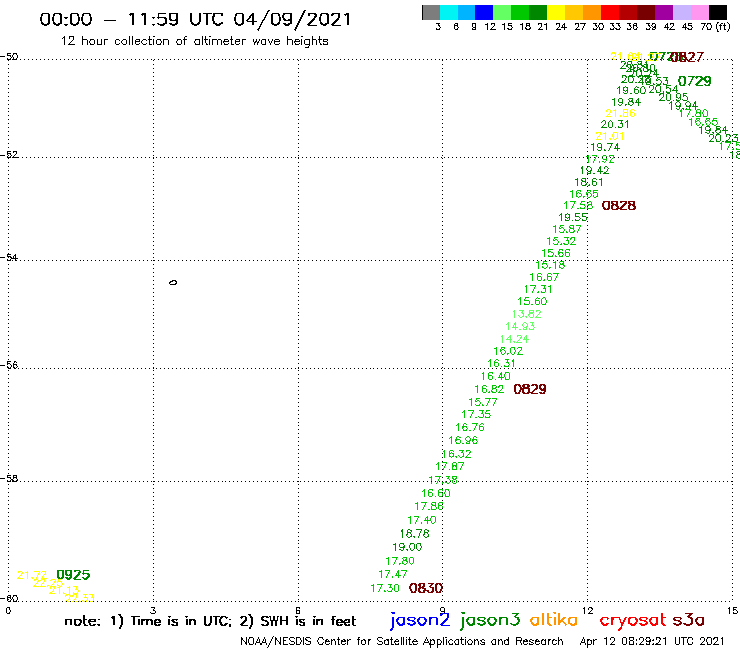The width and height of the screenshot is (740, 650).
Task: Click the 16.96 wave height value
Action: 463,440
